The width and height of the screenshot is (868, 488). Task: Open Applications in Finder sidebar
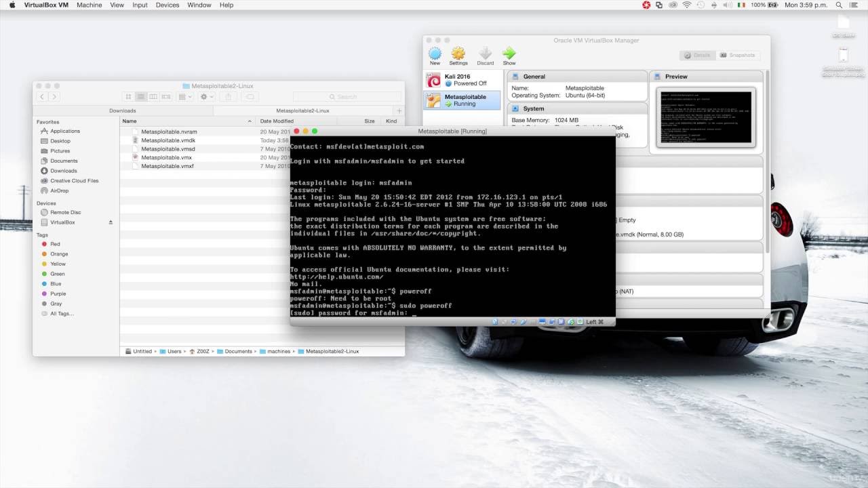point(65,131)
